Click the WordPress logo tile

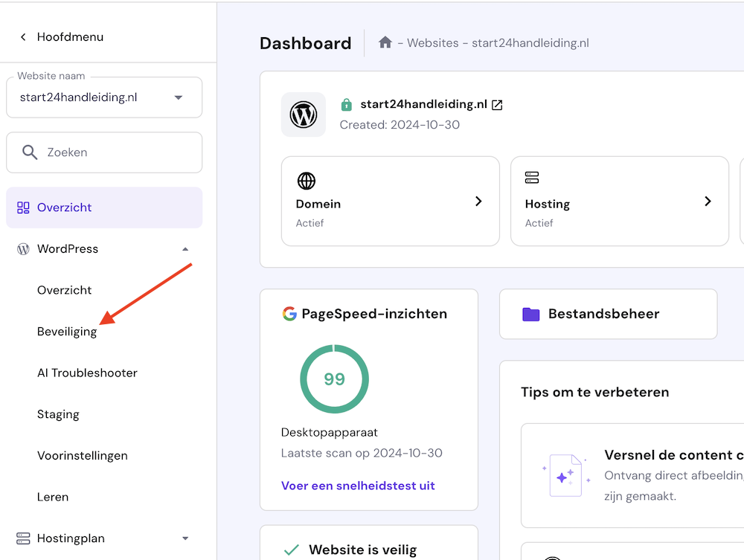(x=304, y=115)
